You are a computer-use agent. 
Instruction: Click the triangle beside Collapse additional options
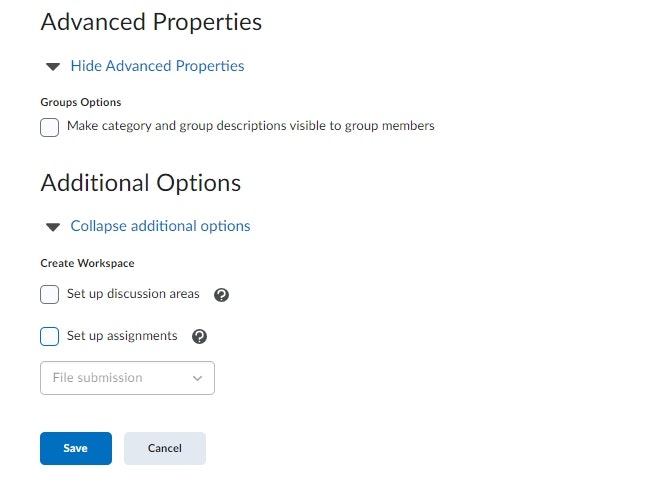(x=53, y=227)
